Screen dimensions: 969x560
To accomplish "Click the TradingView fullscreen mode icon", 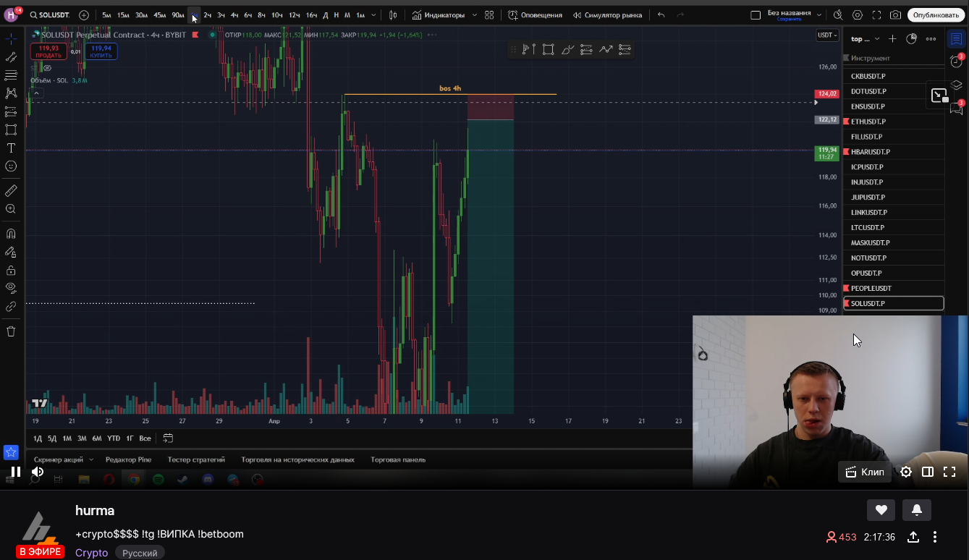I will [x=876, y=14].
